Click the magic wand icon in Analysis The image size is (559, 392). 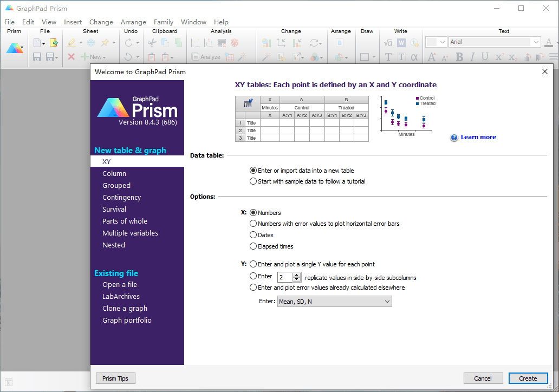pos(243,57)
